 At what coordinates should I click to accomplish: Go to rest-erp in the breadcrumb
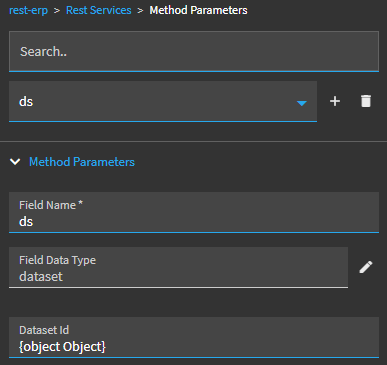(x=28, y=10)
